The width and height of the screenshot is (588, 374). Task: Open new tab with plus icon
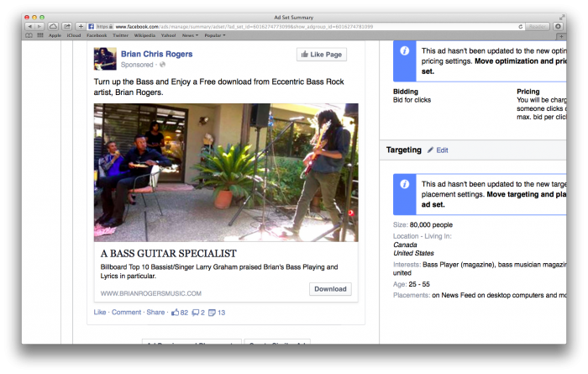coord(561,36)
